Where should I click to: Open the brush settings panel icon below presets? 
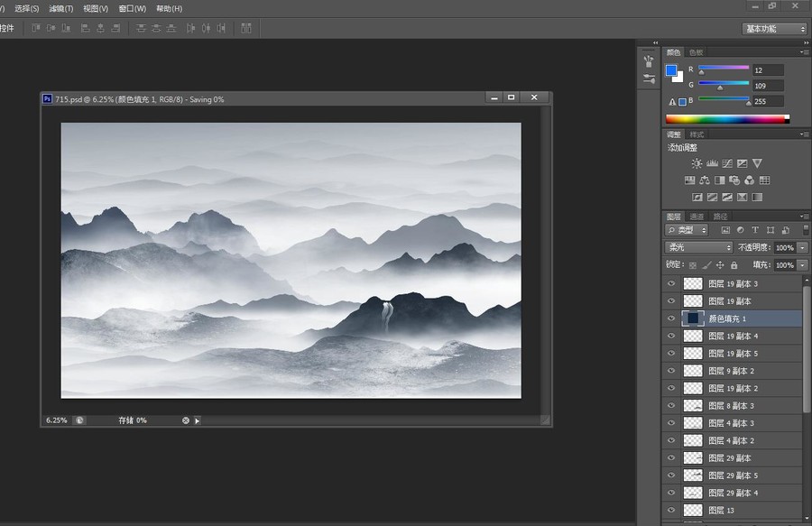(649, 78)
